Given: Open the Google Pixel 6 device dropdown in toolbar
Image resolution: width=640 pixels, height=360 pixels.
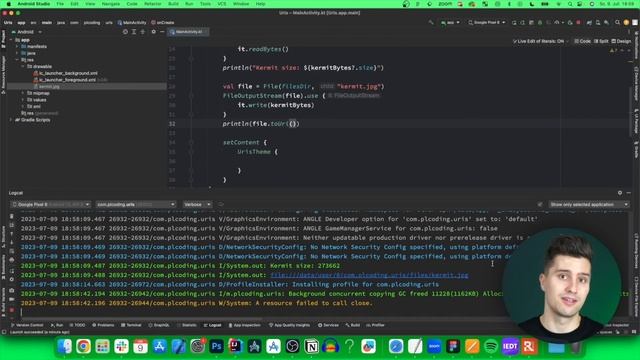Looking at the screenshot, I should tap(487, 22).
